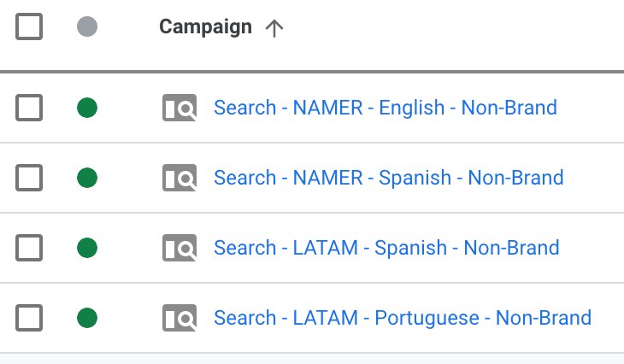Click the search campaign icon for NAMER English
624x364 pixels.
tap(180, 108)
